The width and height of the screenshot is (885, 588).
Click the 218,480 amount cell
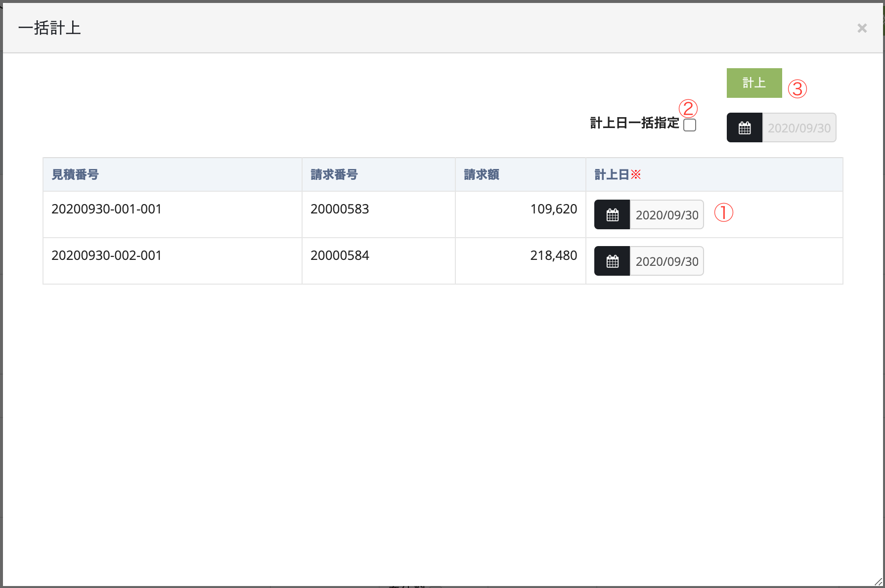tap(553, 256)
